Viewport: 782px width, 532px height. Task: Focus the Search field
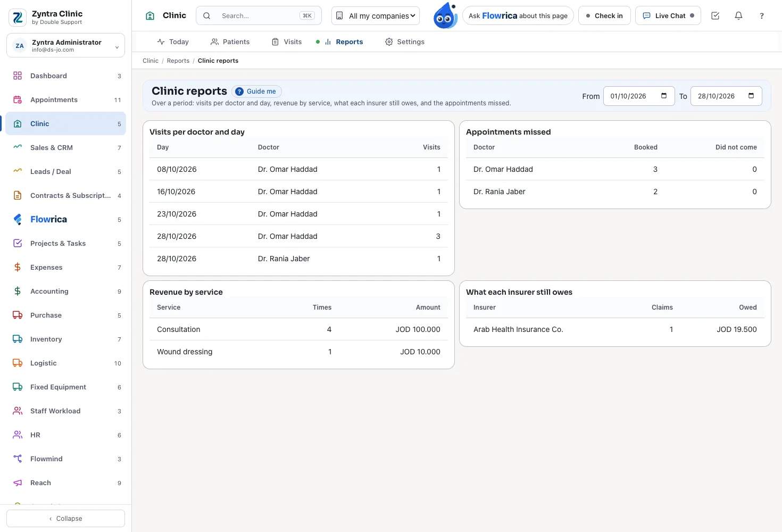tap(259, 16)
